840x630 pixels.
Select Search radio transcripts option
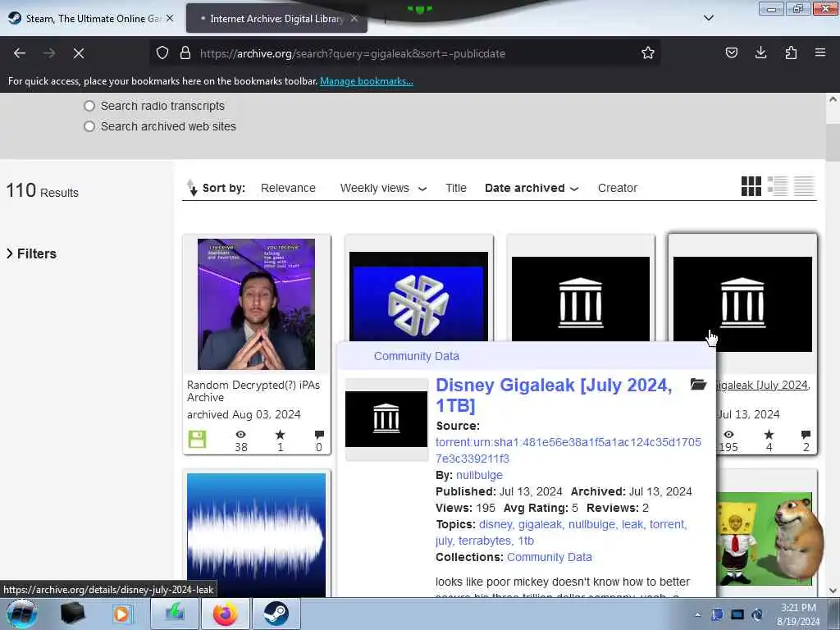pos(89,106)
